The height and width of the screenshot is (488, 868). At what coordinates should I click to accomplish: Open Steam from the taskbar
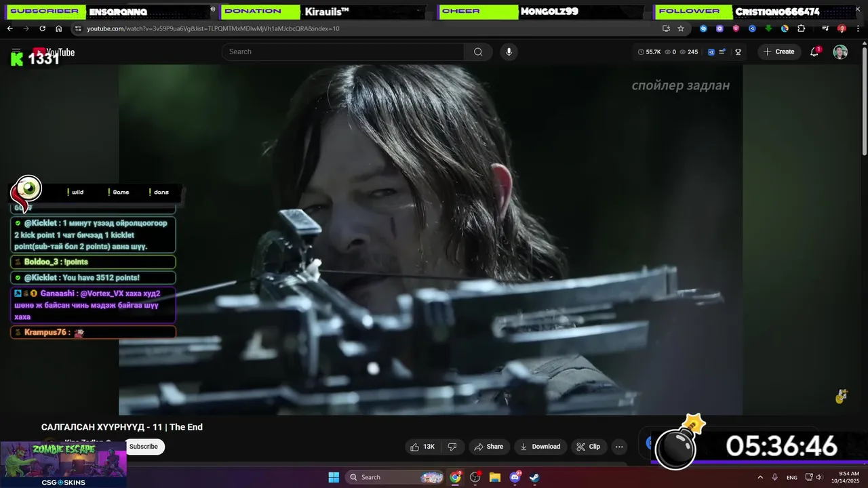[534, 477]
